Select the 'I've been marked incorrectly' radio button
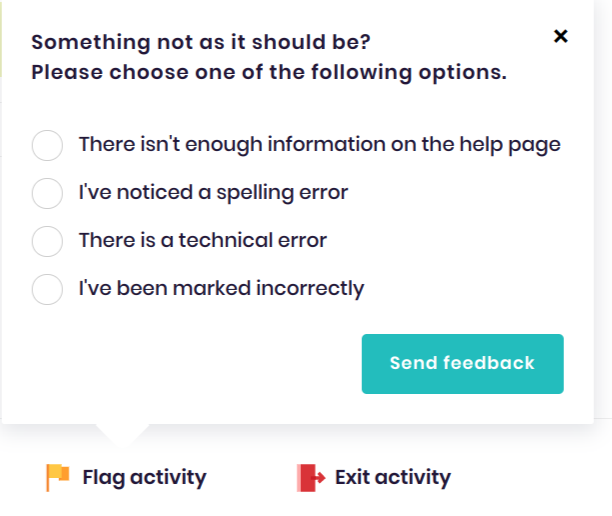Image resolution: width=612 pixels, height=516 pixels. pos(47,289)
